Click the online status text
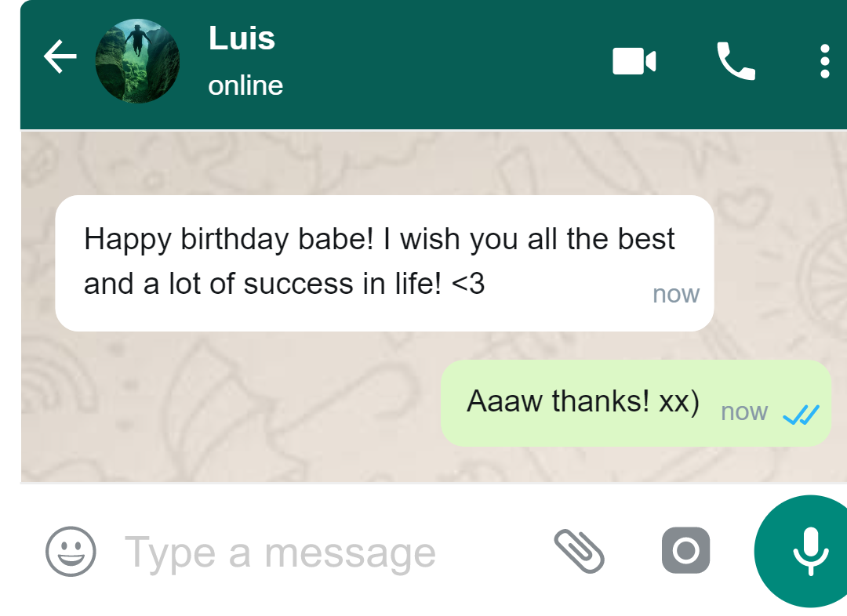 coord(245,85)
